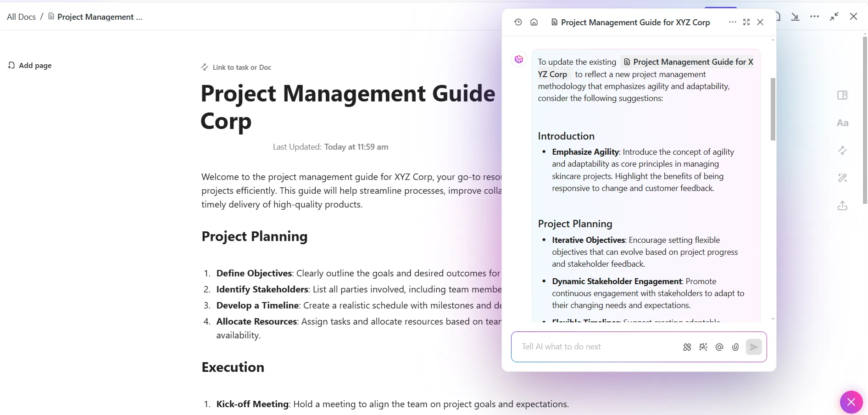Click the 'Execution' heading in the document
The width and height of the screenshot is (868, 415).
click(233, 367)
